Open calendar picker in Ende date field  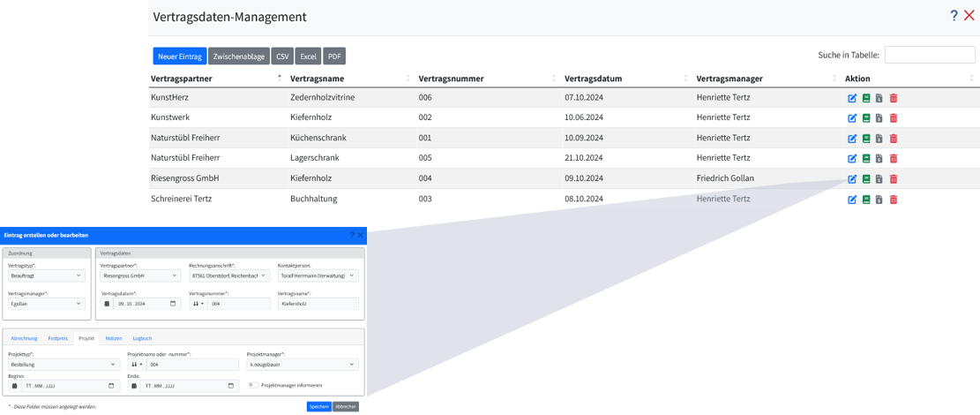coord(230,386)
